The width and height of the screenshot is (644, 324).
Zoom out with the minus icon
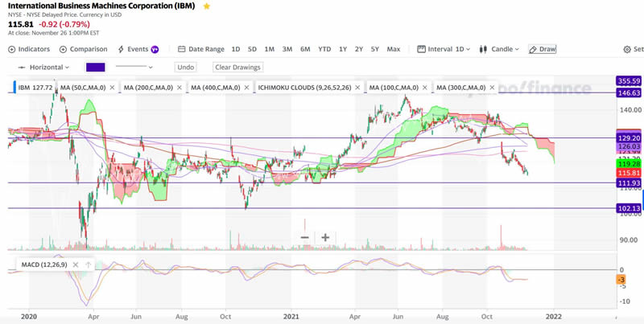305,237
